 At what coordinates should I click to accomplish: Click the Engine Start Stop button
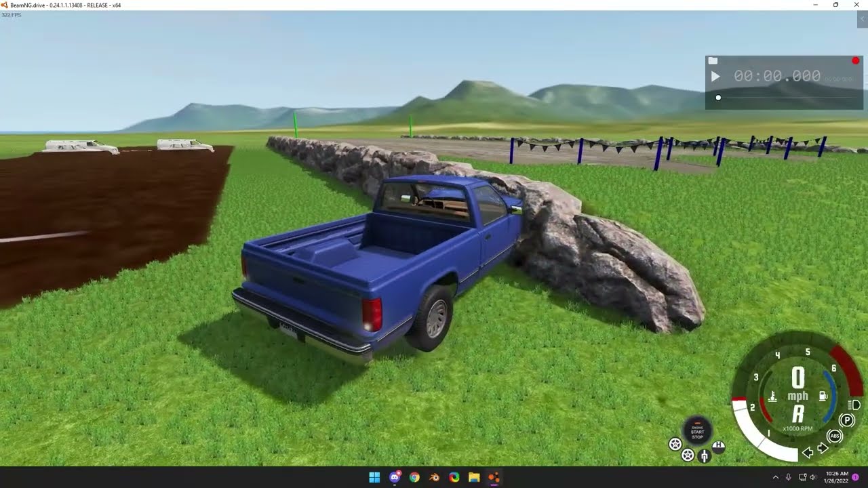click(697, 431)
